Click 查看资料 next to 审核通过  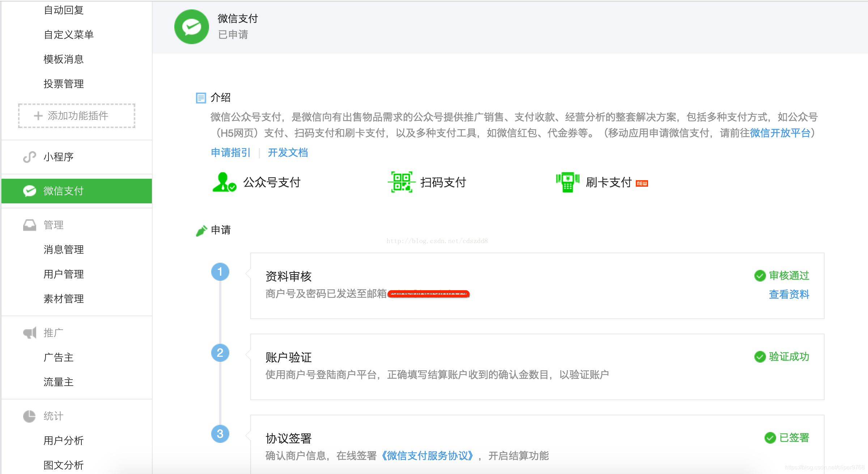789,294
